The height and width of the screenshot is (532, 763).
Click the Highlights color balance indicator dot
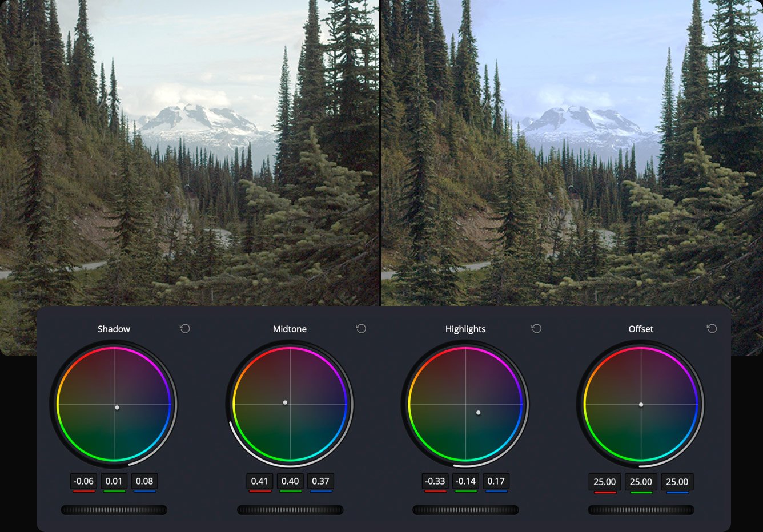point(479,412)
